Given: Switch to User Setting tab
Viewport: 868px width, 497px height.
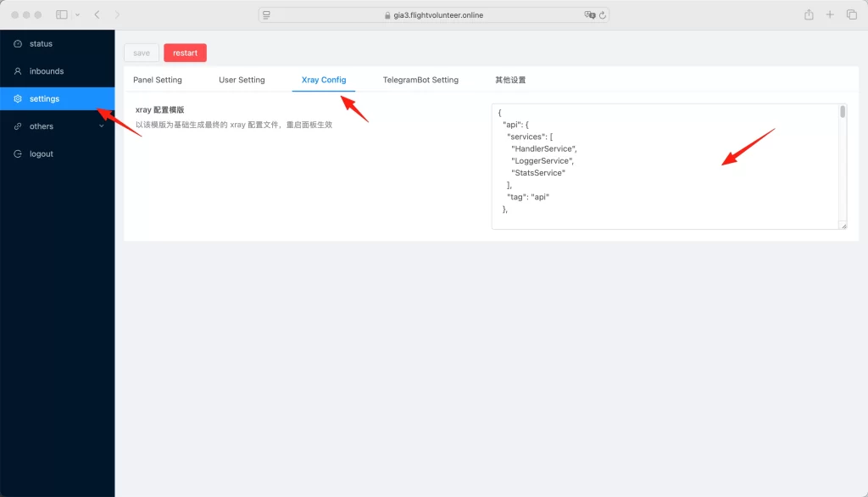Looking at the screenshot, I should (242, 80).
